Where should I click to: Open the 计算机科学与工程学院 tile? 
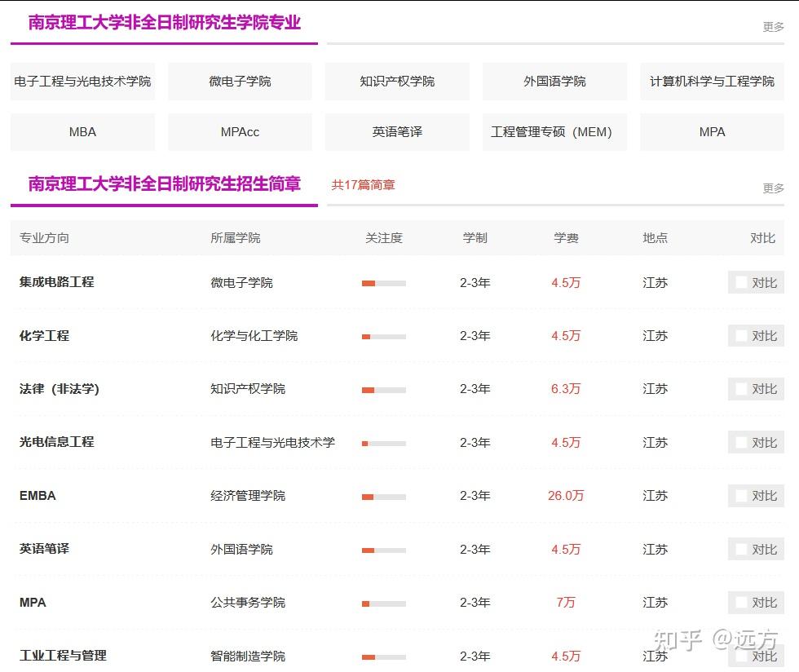(x=712, y=82)
